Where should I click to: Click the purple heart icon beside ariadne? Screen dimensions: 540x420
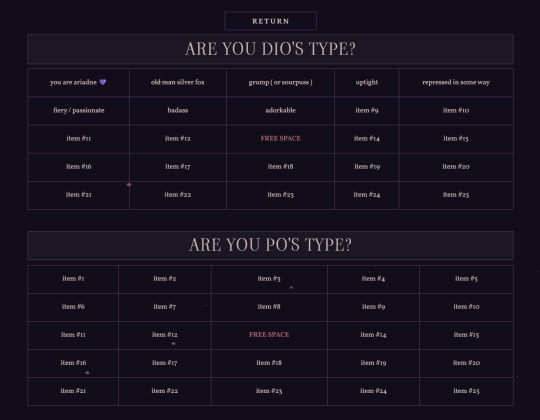coord(103,82)
